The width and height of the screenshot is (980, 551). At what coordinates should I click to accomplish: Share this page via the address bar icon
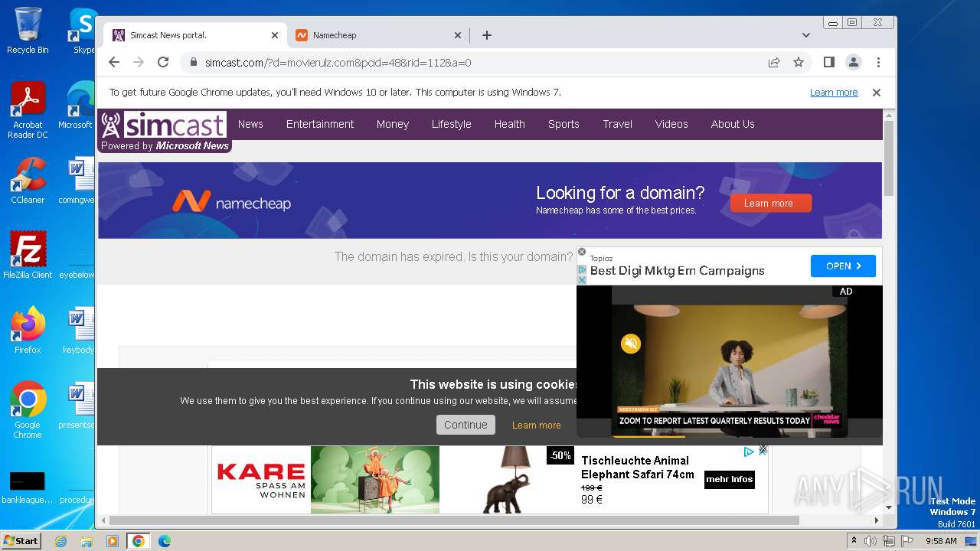click(x=774, y=62)
